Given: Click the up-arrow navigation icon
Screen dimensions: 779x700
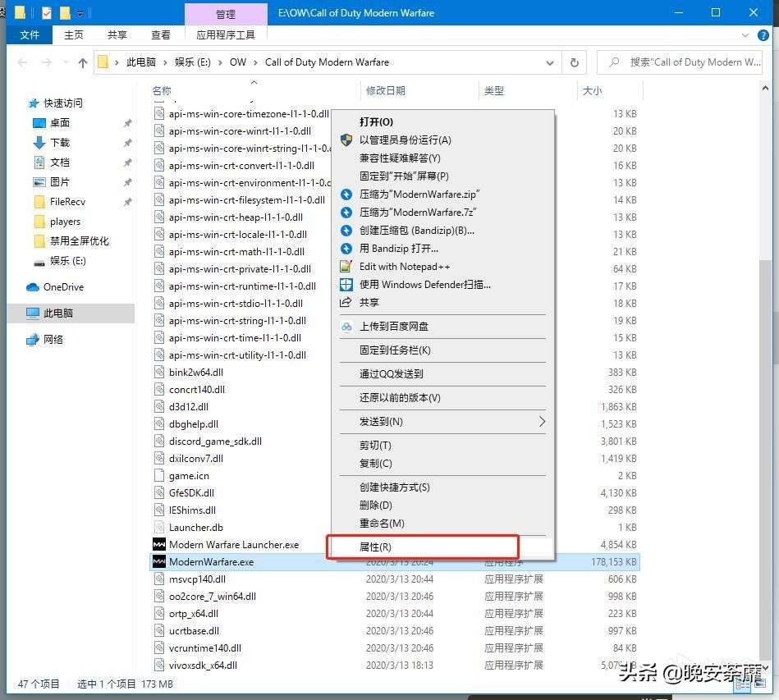Looking at the screenshot, I should pyautogui.click(x=84, y=62).
